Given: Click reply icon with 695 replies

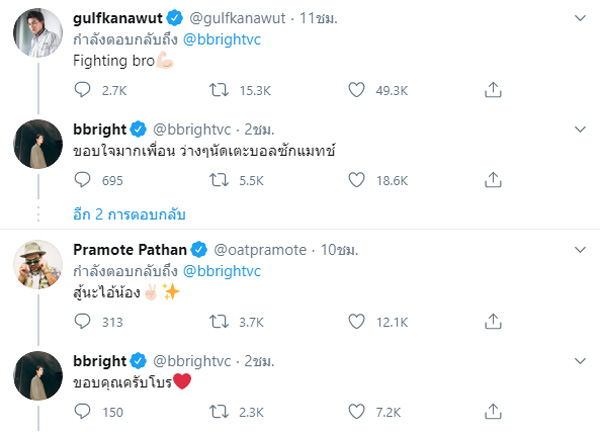Looking at the screenshot, I should pyautogui.click(x=84, y=180).
